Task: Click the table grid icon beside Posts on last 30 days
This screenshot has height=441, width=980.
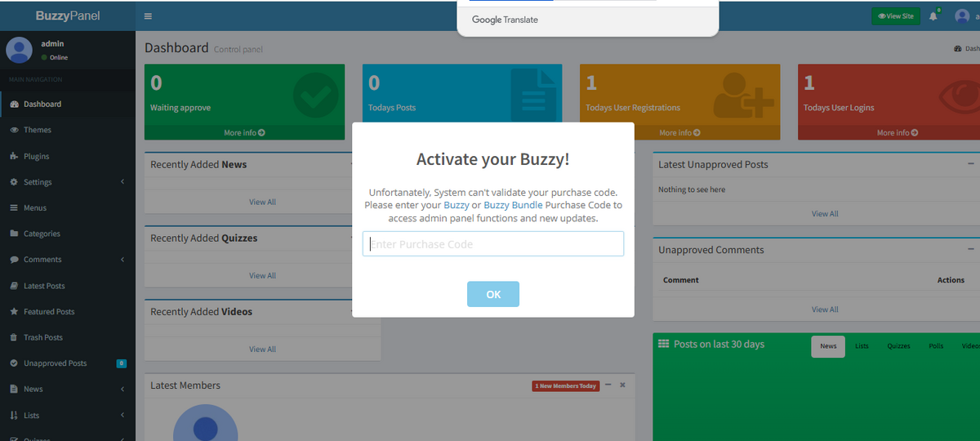Action: click(x=664, y=344)
